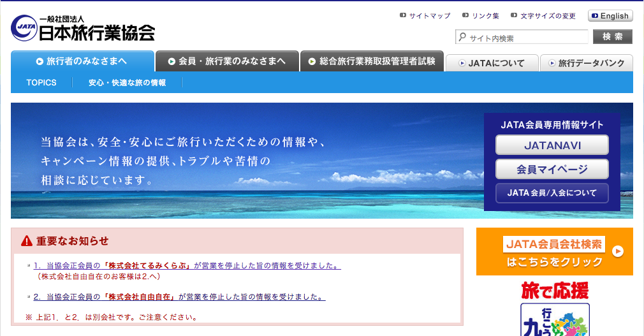Open 文字サイズの変更 link

point(548,15)
